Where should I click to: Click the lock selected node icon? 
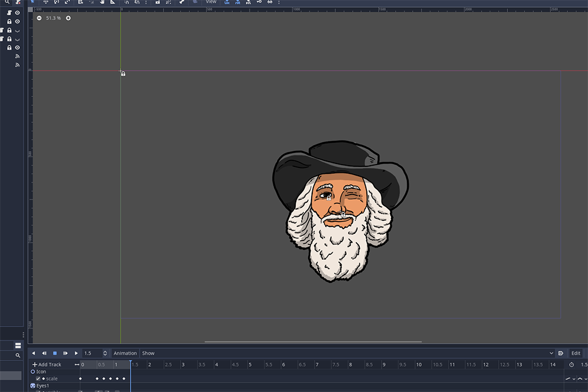[158, 2]
